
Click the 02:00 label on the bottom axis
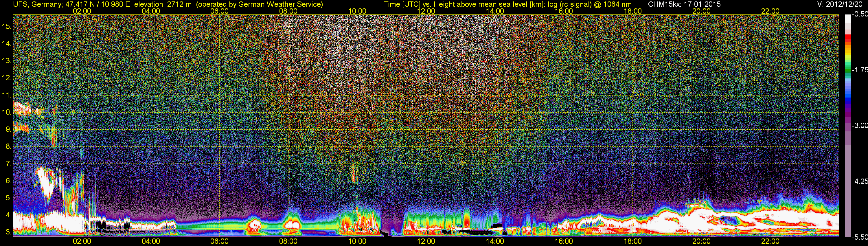coord(82,241)
